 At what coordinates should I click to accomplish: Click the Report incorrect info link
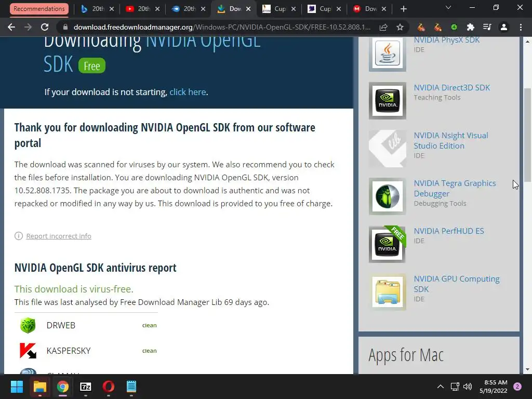pyautogui.click(x=59, y=236)
